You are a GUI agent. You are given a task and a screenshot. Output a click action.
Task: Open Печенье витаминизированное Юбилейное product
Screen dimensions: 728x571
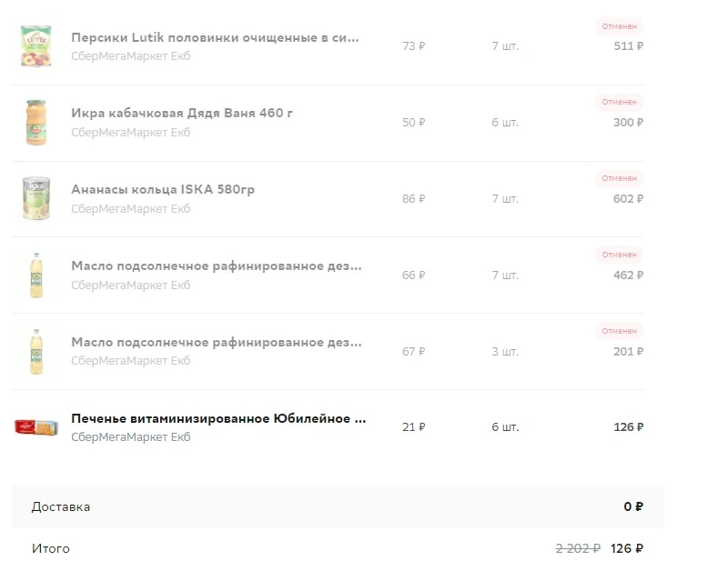click(218, 418)
